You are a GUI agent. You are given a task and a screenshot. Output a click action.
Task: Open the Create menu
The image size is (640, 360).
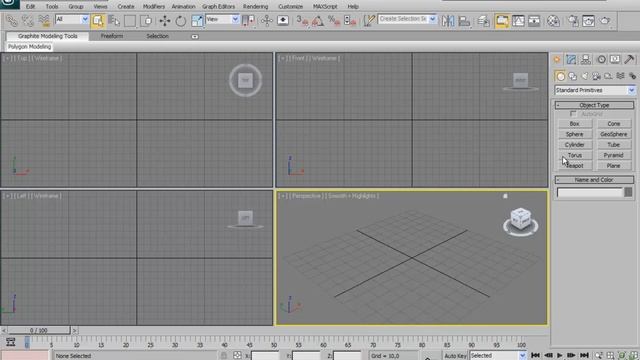pyautogui.click(x=126, y=7)
